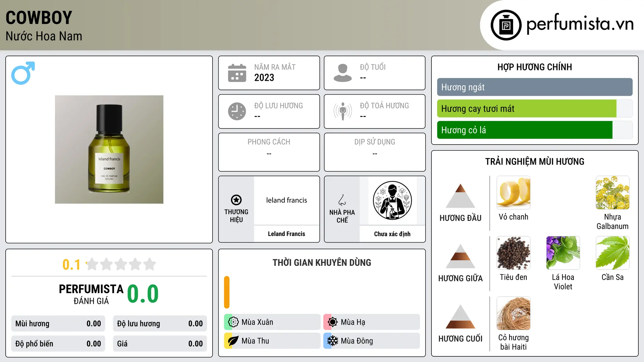
Task: Click the Mùi hương score row
Action: [58, 324]
